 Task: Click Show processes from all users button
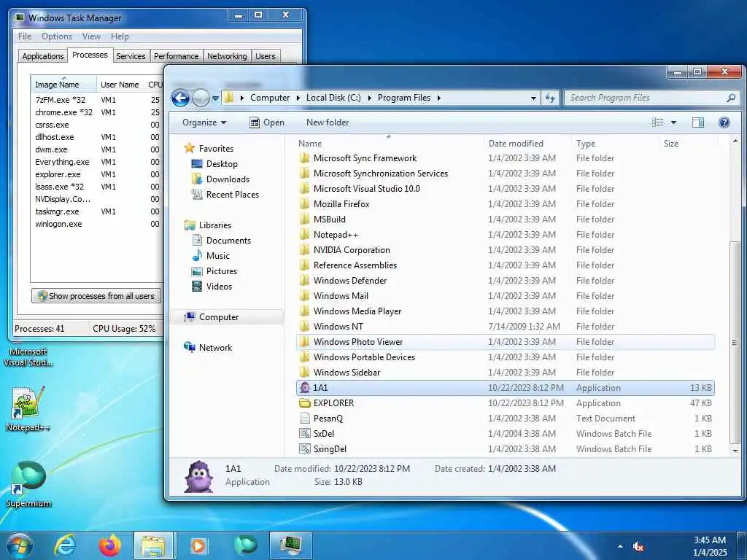[x=96, y=296]
